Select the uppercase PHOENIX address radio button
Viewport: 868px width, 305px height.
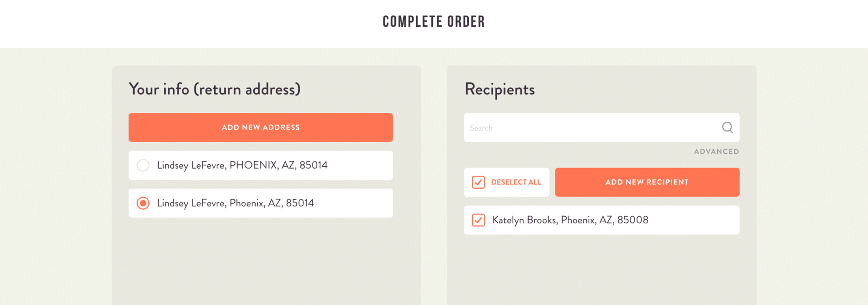click(143, 165)
